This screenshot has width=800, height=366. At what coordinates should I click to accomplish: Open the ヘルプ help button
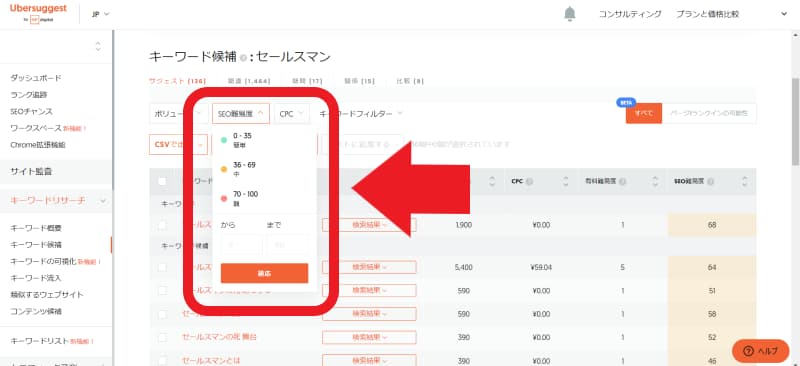pyautogui.click(x=760, y=351)
